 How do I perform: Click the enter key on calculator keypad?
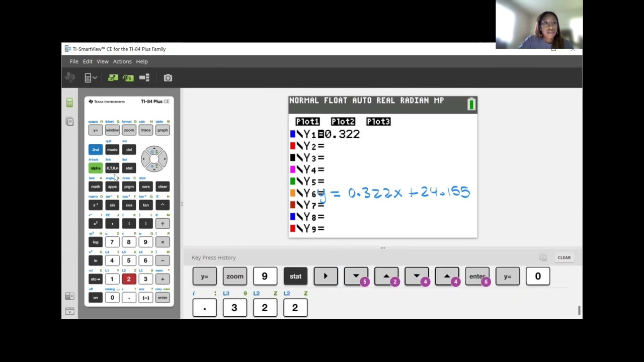tap(163, 298)
